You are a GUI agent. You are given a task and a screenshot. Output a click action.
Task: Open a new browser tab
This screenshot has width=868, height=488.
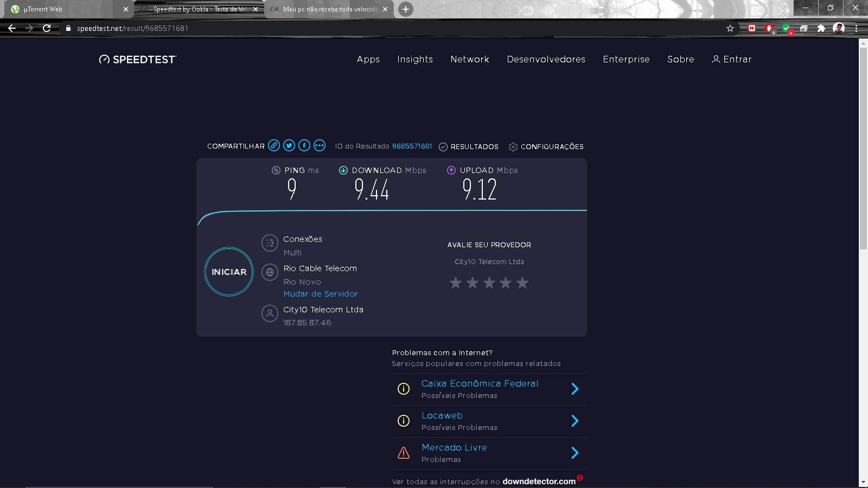[405, 9]
